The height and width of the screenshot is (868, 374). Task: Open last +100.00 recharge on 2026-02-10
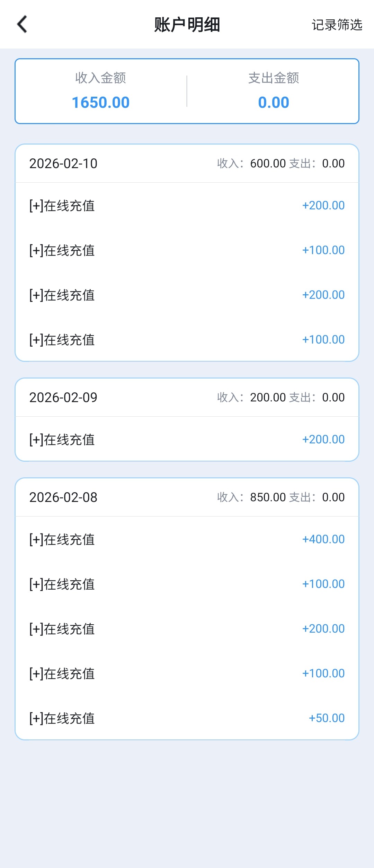[187, 340]
